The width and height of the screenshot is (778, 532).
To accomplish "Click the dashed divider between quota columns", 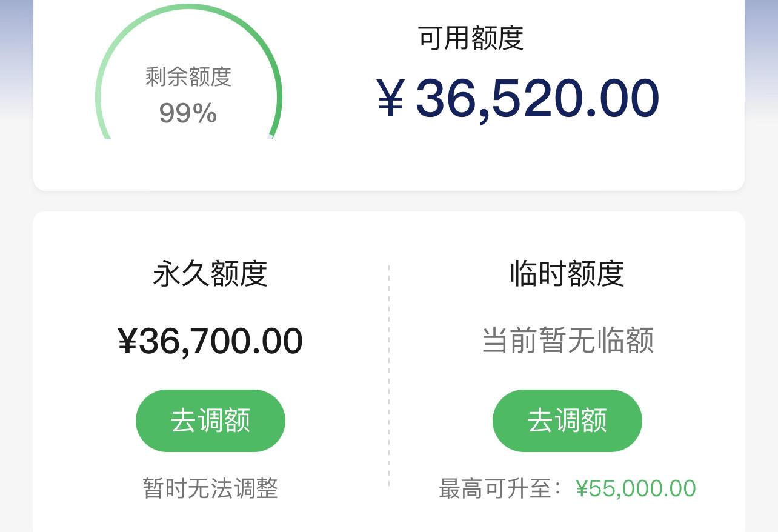I will pos(389,376).
